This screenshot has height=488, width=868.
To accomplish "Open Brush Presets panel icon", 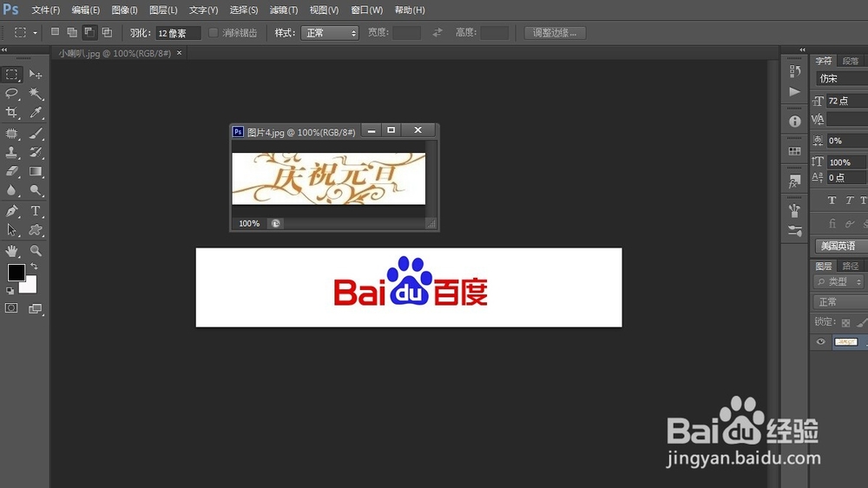I will (x=795, y=210).
